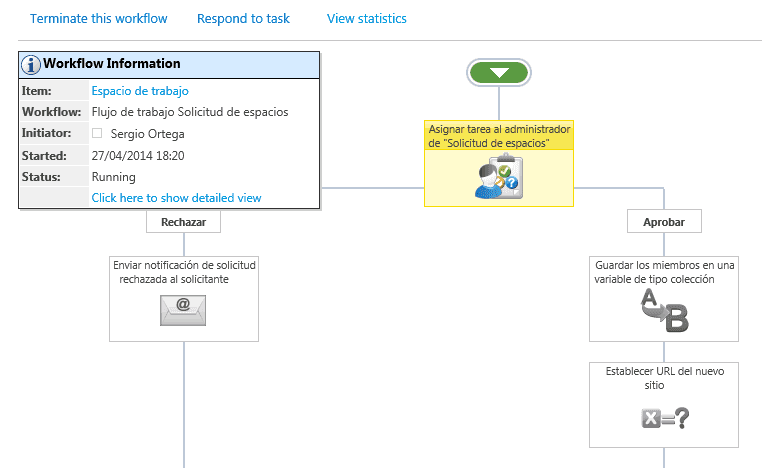
Task: Select the assign-task user clipboard icon
Action: (499, 176)
